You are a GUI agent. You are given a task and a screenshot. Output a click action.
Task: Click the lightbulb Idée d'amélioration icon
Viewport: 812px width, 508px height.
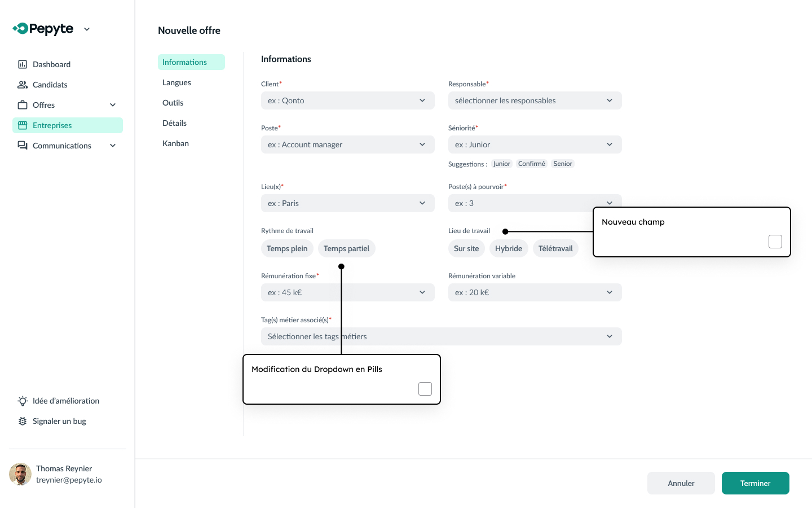tap(23, 401)
